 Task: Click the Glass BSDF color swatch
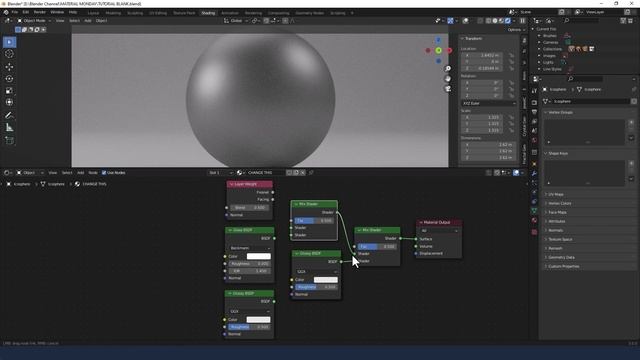coord(258,256)
